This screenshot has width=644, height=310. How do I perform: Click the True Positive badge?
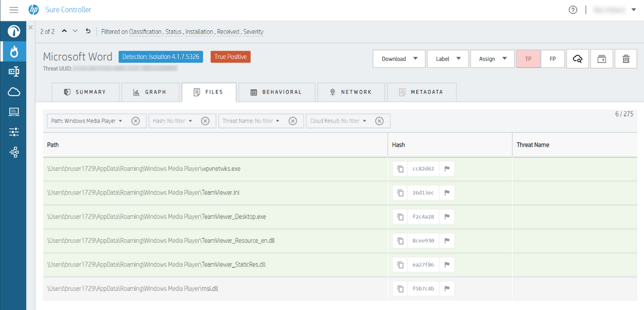(x=230, y=56)
